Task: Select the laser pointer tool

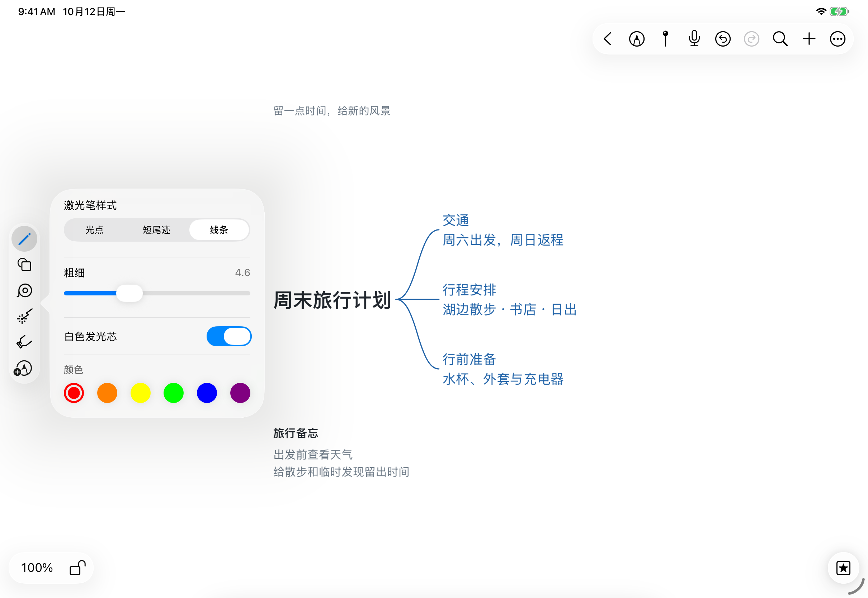Action: pyautogui.click(x=24, y=316)
